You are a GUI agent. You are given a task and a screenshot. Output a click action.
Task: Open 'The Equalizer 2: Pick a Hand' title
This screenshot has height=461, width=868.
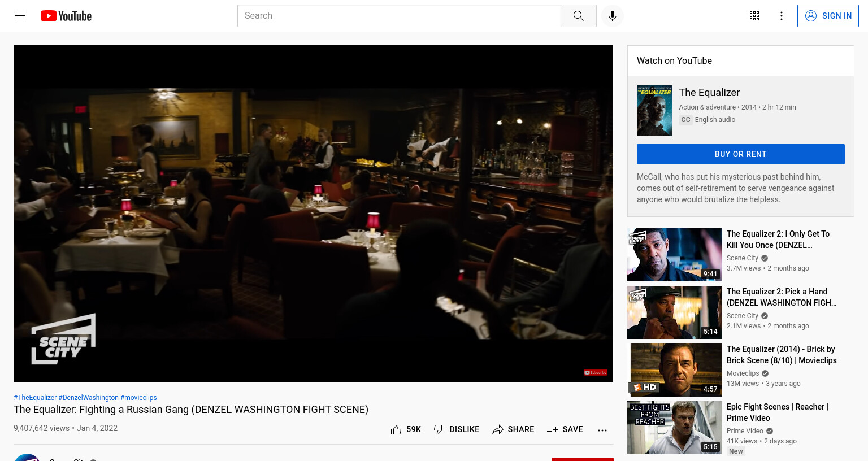tap(782, 297)
